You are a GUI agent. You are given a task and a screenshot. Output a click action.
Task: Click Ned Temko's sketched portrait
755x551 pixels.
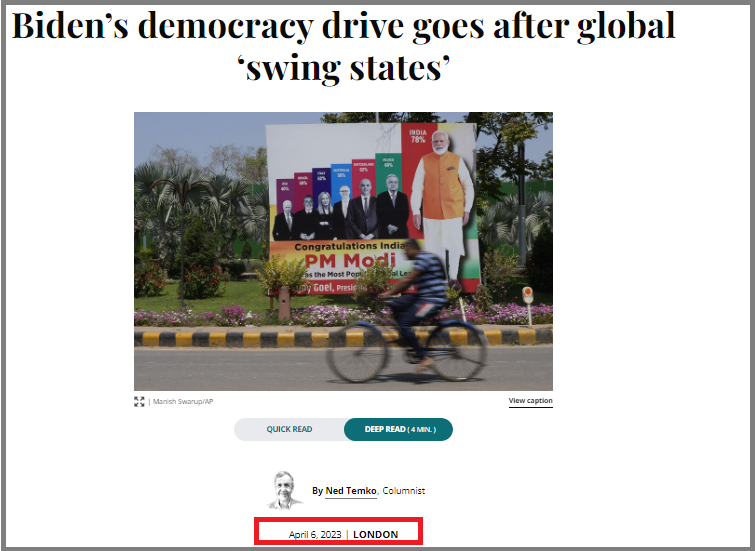point(284,490)
